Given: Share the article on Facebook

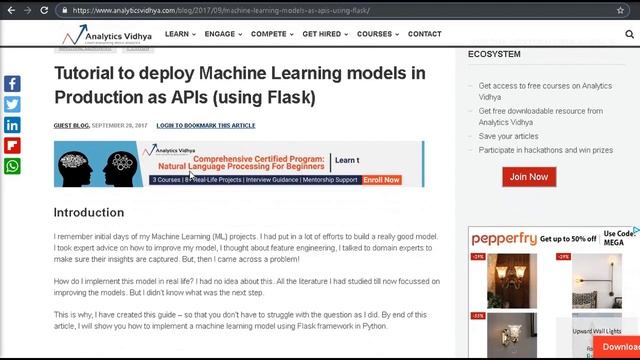Looking at the screenshot, I should (x=12, y=84).
